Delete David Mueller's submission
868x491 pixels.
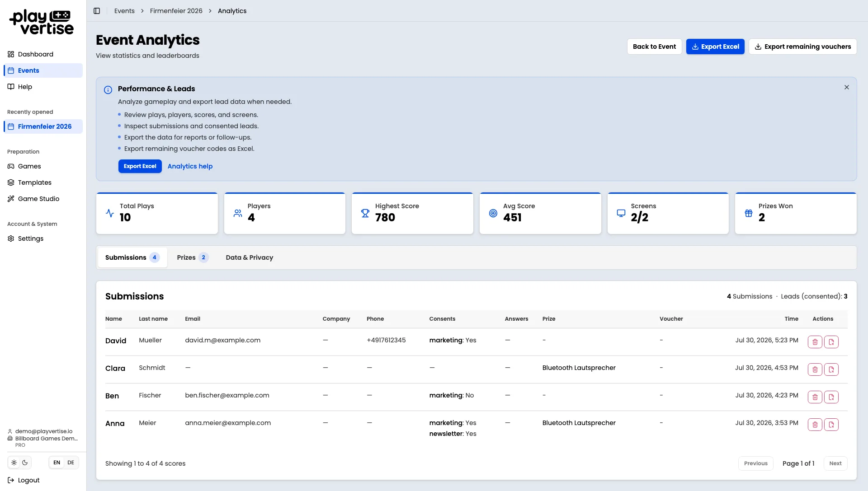click(x=815, y=342)
